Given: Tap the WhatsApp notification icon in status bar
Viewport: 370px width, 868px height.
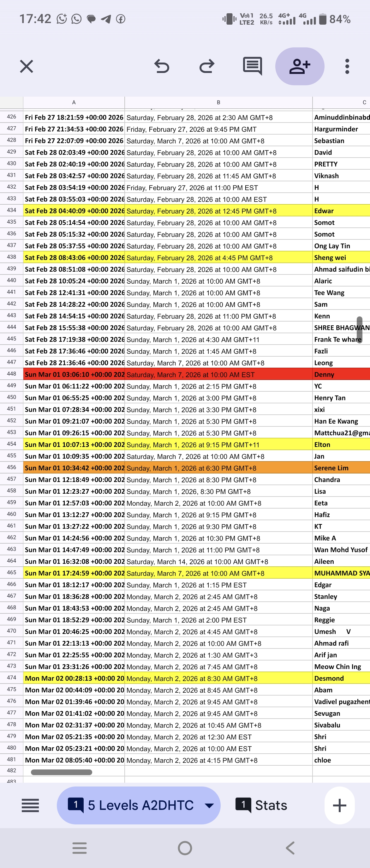Looking at the screenshot, I should point(76,19).
